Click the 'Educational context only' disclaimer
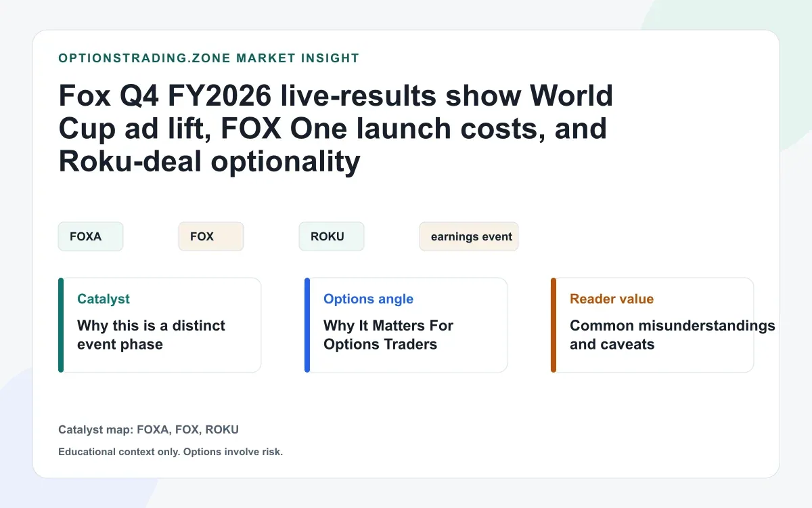The width and height of the screenshot is (812, 508). [x=171, y=452]
